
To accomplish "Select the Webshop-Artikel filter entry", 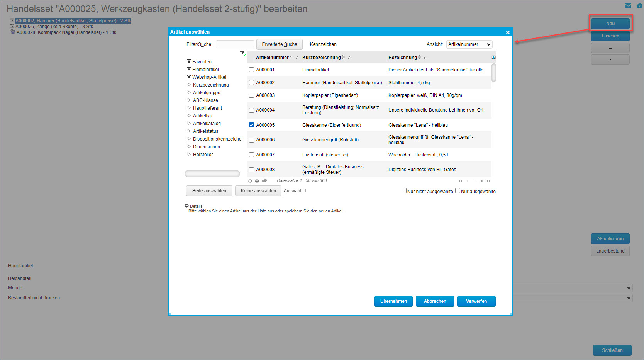I will pyautogui.click(x=209, y=77).
